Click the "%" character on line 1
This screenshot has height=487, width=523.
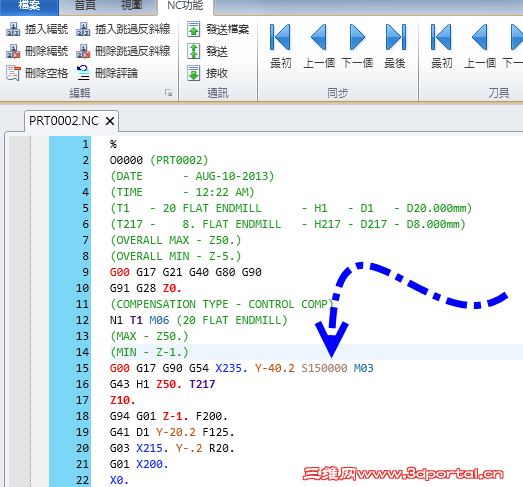tap(113, 144)
